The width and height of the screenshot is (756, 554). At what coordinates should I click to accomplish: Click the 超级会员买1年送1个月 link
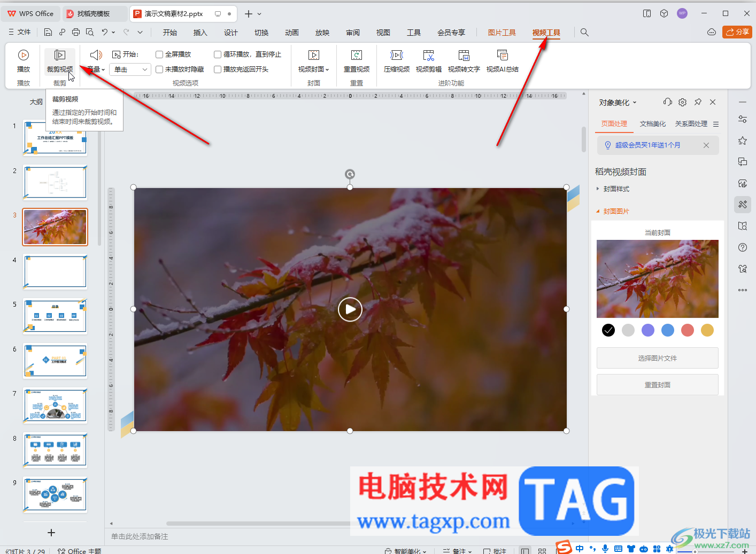tap(647, 145)
